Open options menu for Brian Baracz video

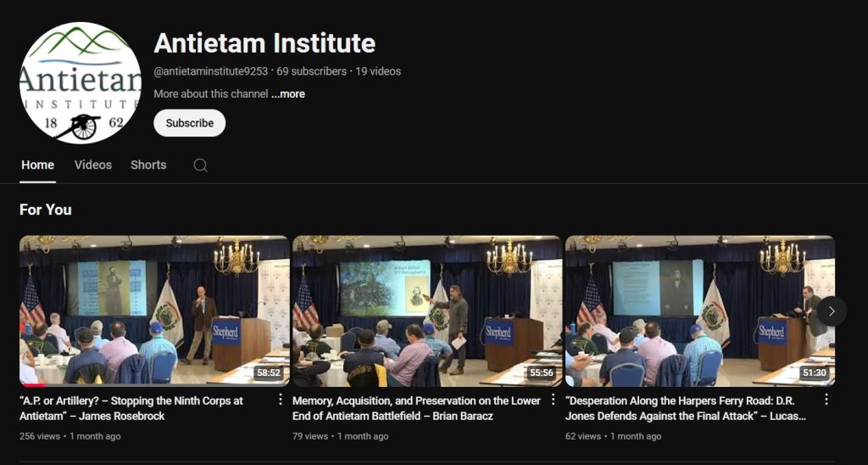[553, 400]
